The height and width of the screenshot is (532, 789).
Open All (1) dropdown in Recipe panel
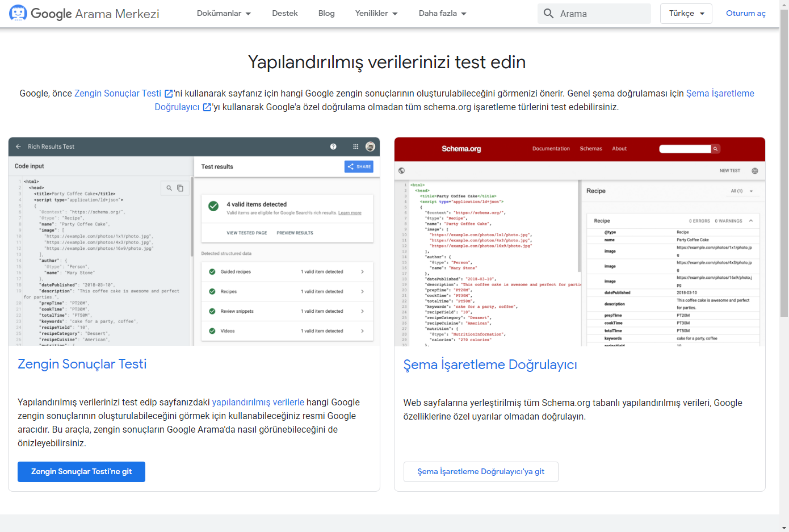point(742,191)
